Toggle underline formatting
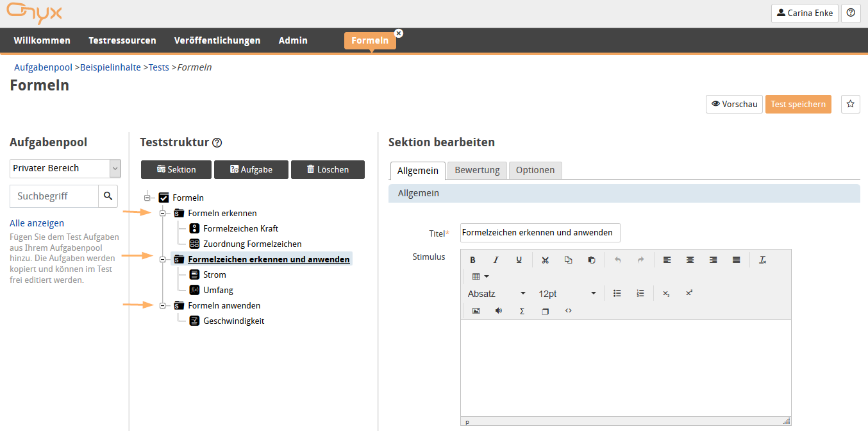Screen dimensions: 868x431 518,259
